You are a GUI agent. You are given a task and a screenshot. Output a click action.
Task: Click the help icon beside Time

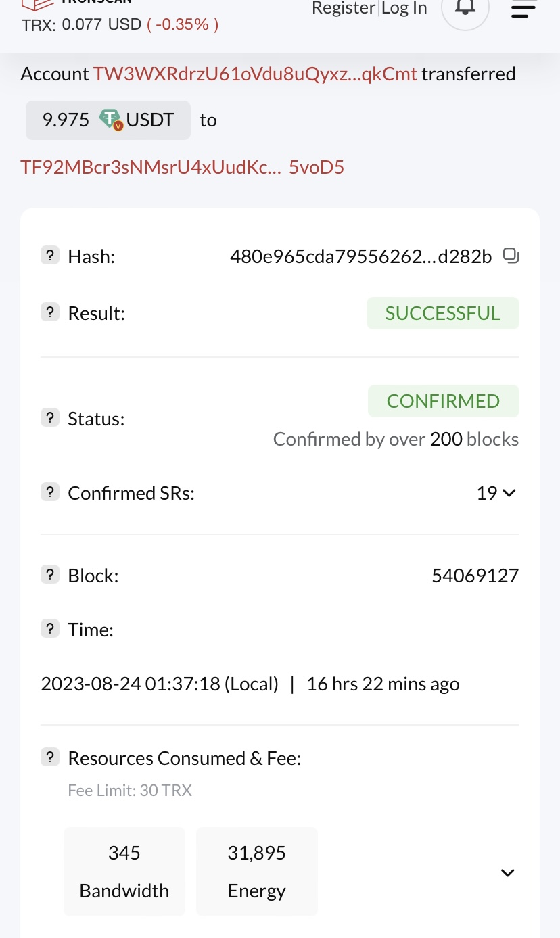pyautogui.click(x=50, y=629)
